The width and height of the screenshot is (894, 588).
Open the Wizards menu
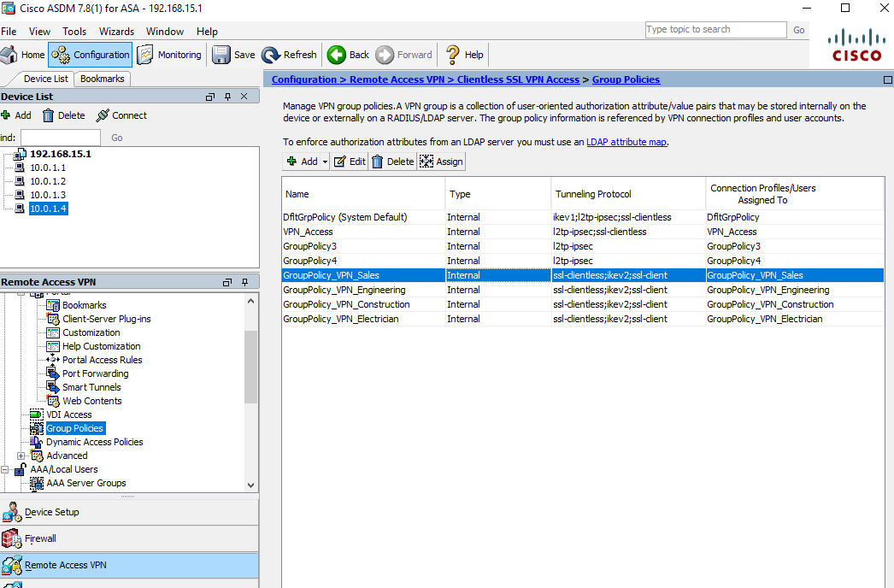point(116,32)
